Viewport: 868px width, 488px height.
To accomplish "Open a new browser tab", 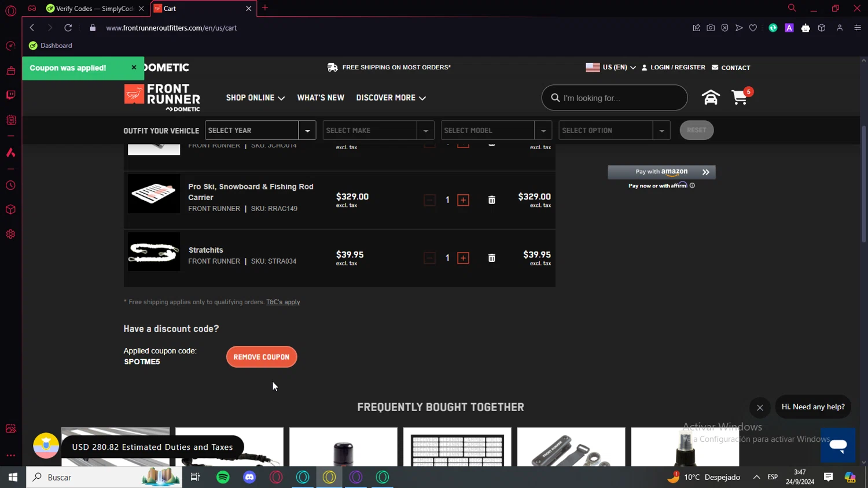I will [x=265, y=8].
